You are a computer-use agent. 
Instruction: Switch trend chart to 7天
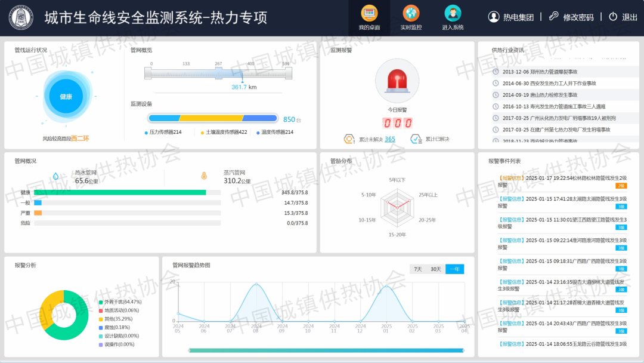[418, 269]
